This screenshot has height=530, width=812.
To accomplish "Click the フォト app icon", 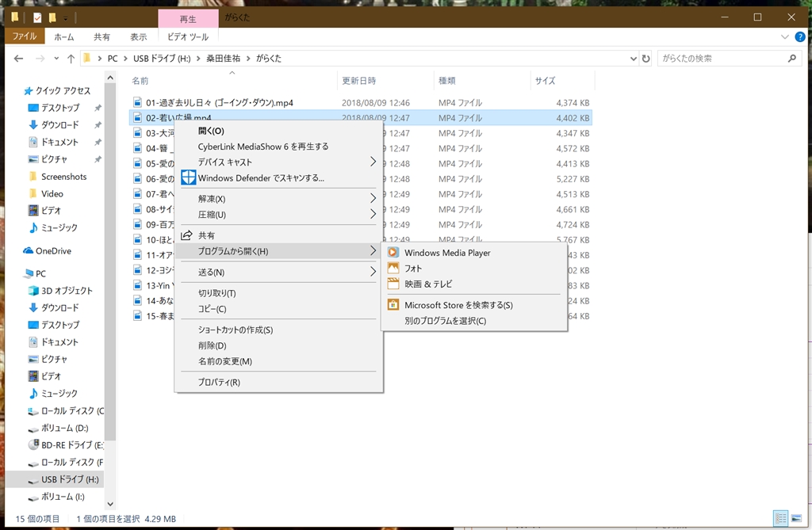I will pyautogui.click(x=393, y=268).
